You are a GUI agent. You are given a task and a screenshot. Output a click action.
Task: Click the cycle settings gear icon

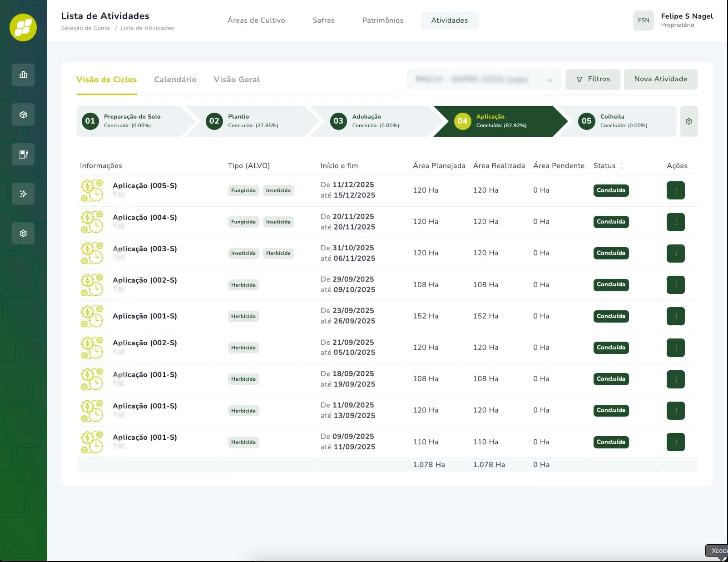(688, 121)
